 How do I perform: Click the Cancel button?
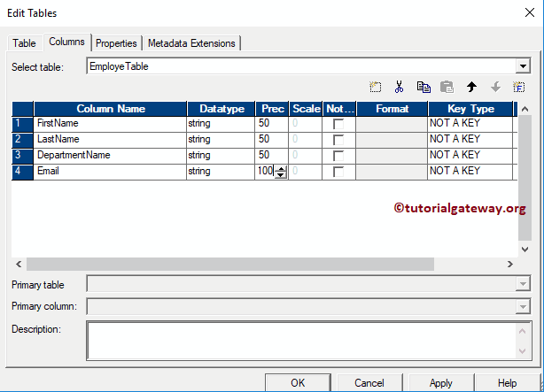click(x=369, y=382)
